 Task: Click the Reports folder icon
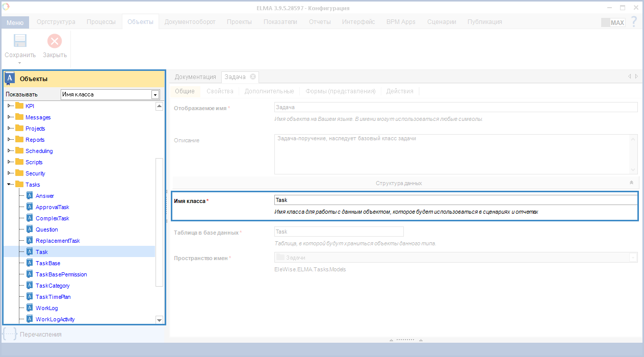point(19,139)
